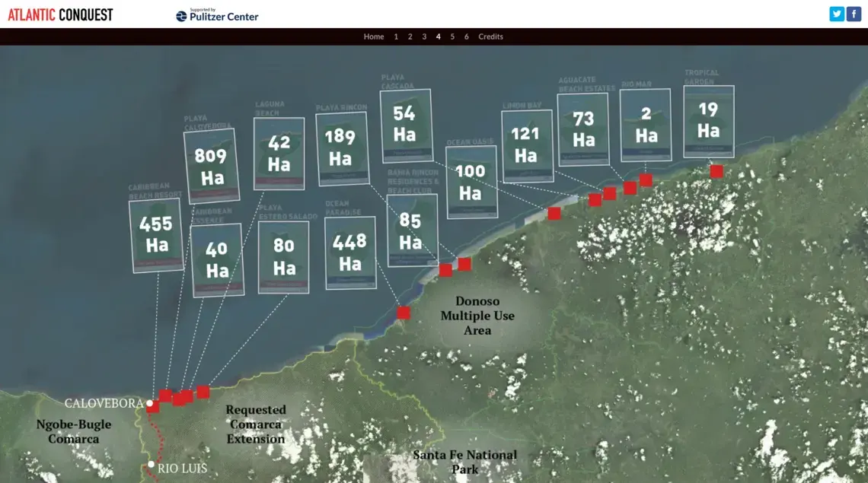Select chapter 4 in navigation
This screenshot has height=483, width=868.
tap(438, 37)
